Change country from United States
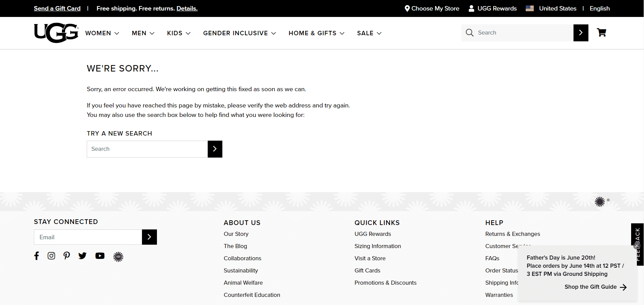The width and height of the screenshot is (644, 305). point(558,8)
